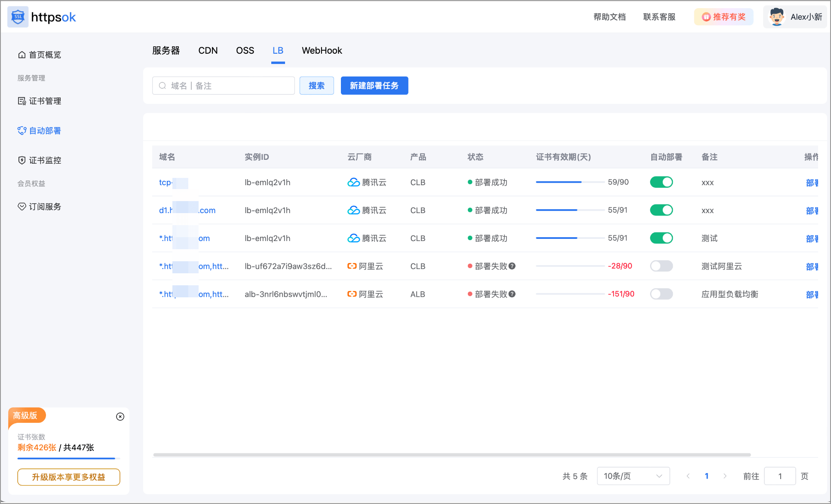This screenshot has width=831, height=504.
Task: Go to the next page arrow
Action: tap(725, 476)
